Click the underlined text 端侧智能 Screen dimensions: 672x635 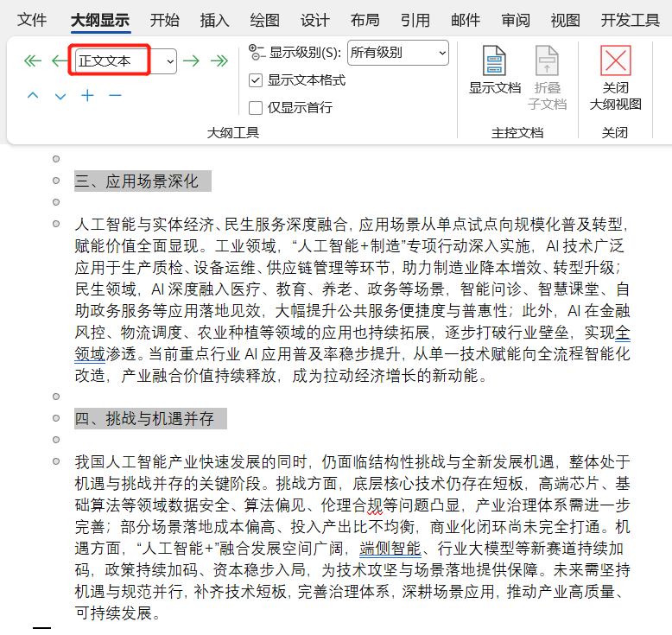click(x=390, y=549)
